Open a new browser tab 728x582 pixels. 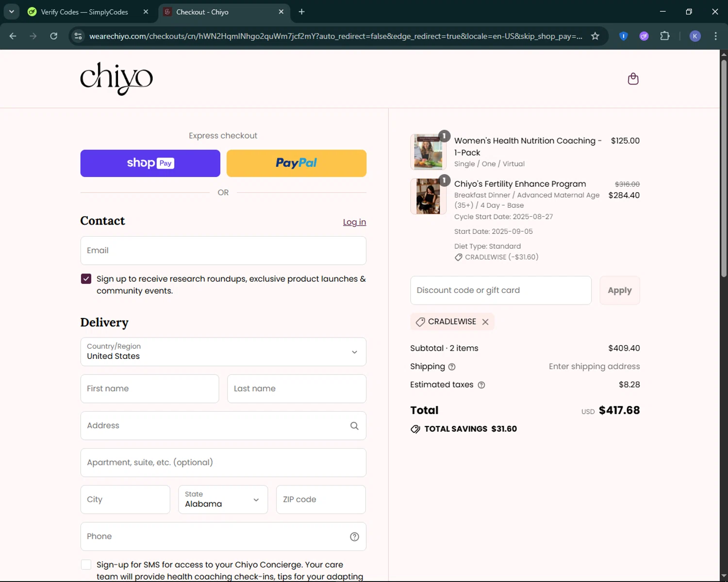tap(301, 12)
